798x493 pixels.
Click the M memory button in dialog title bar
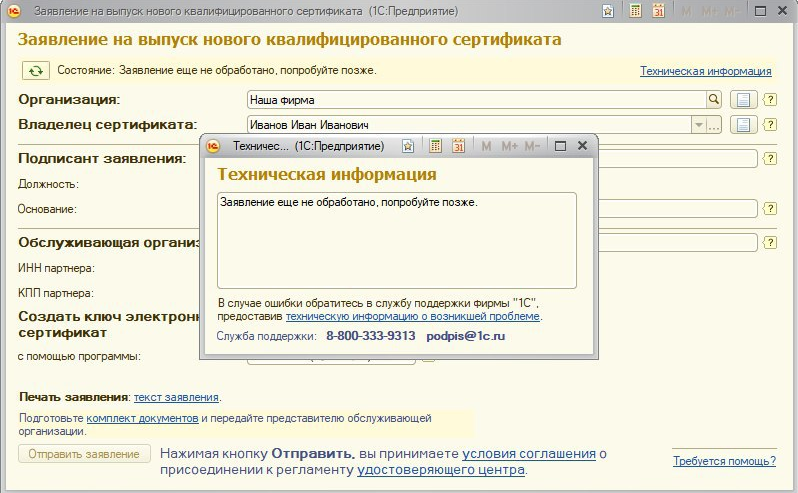tap(486, 146)
